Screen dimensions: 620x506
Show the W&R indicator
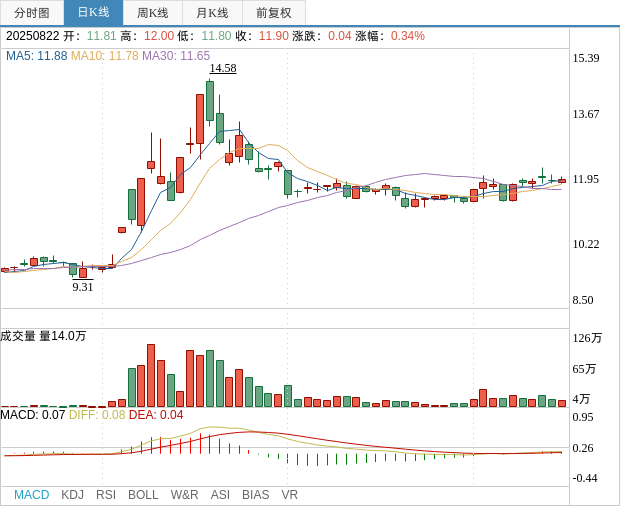tap(184, 495)
